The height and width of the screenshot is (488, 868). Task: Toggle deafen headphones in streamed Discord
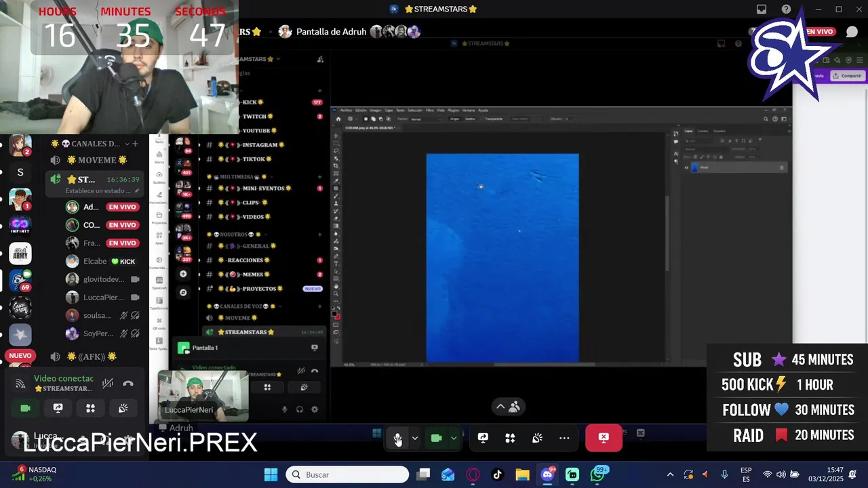(x=299, y=409)
